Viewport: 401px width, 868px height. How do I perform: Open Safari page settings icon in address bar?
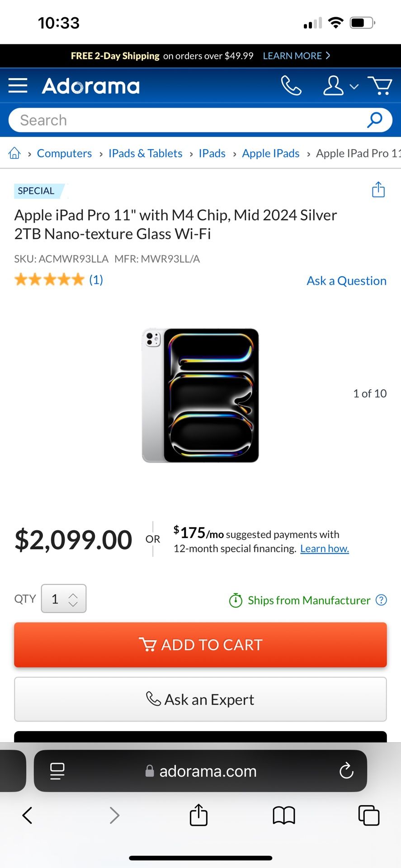click(x=57, y=771)
